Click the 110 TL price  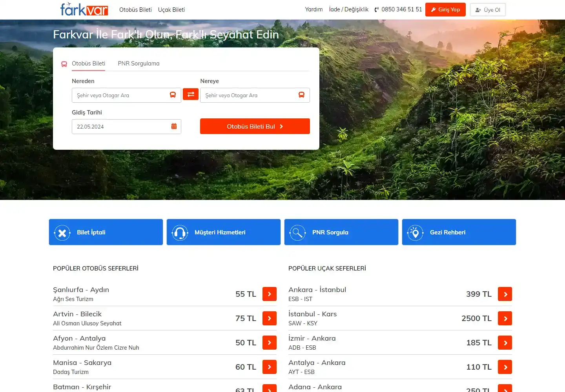pos(479,367)
